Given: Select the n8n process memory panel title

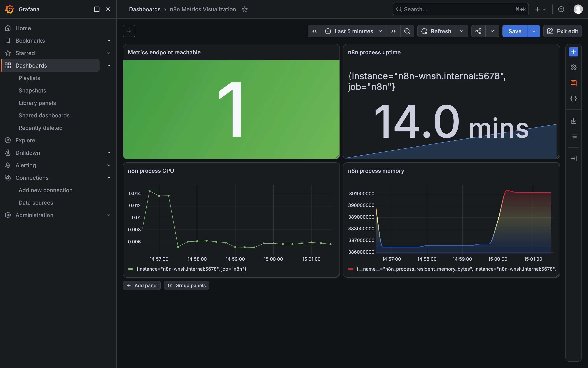Looking at the screenshot, I should 376,171.
